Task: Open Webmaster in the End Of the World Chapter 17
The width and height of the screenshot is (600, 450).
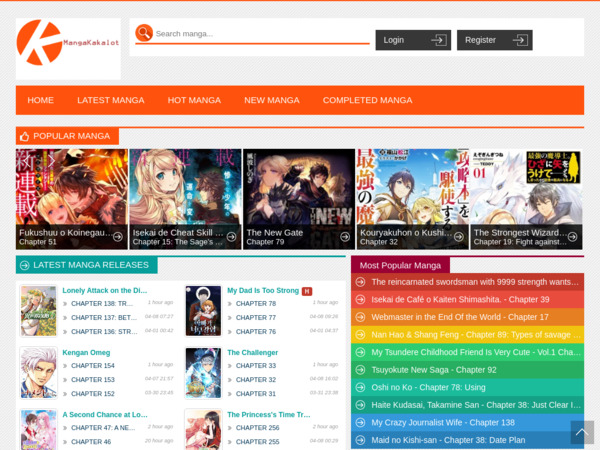Action: pyautogui.click(x=460, y=317)
